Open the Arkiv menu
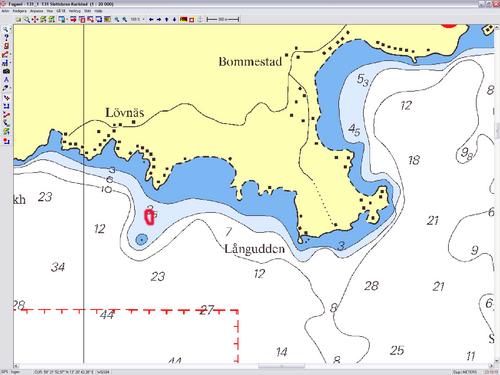500x375 pixels. 5,11
